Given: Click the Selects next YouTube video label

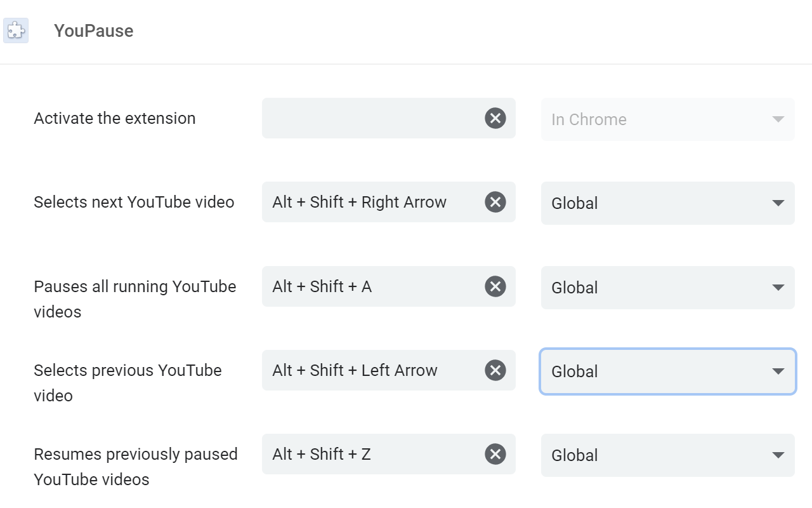Looking at the screenshot, I should [x=133, y=202].
